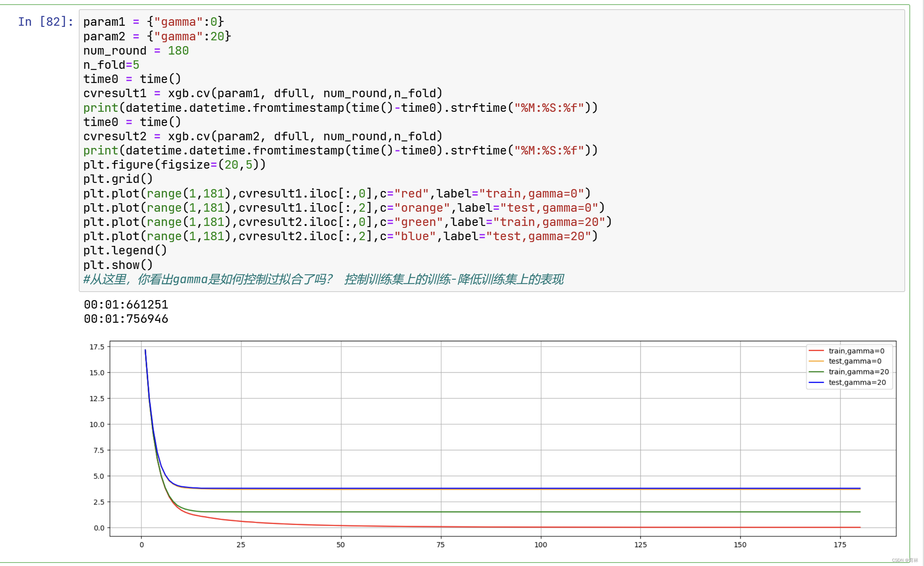Click the plot line with c="green"
924x566 pixels.
pos(347,222)
